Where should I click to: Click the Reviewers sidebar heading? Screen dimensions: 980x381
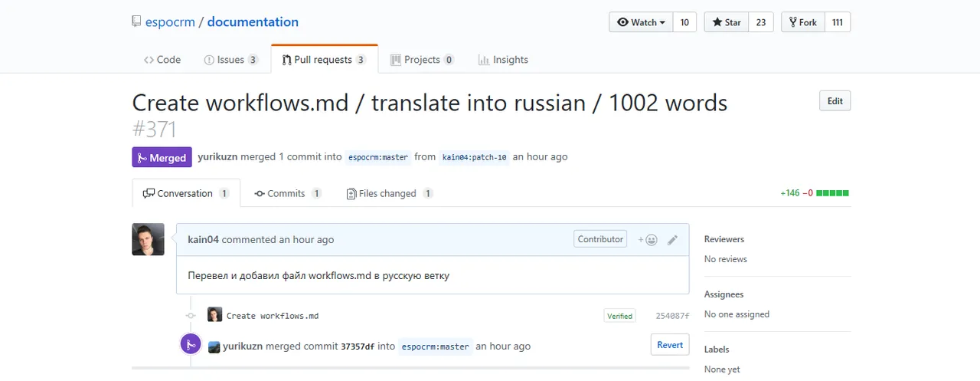724,239
